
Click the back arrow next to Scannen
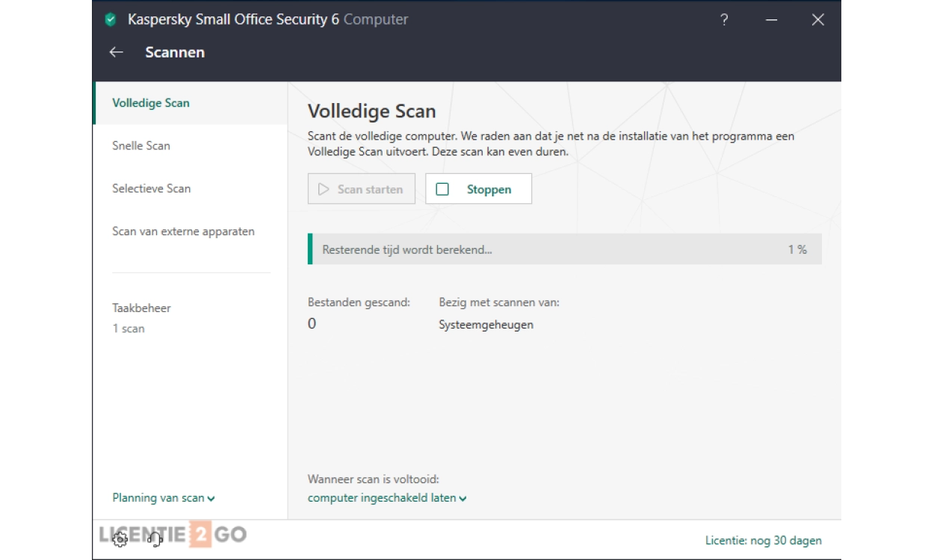coord(116,52)
